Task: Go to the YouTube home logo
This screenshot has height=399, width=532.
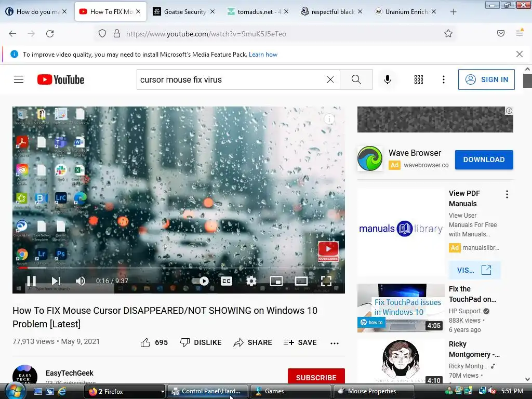Action: tap(61, 79)
